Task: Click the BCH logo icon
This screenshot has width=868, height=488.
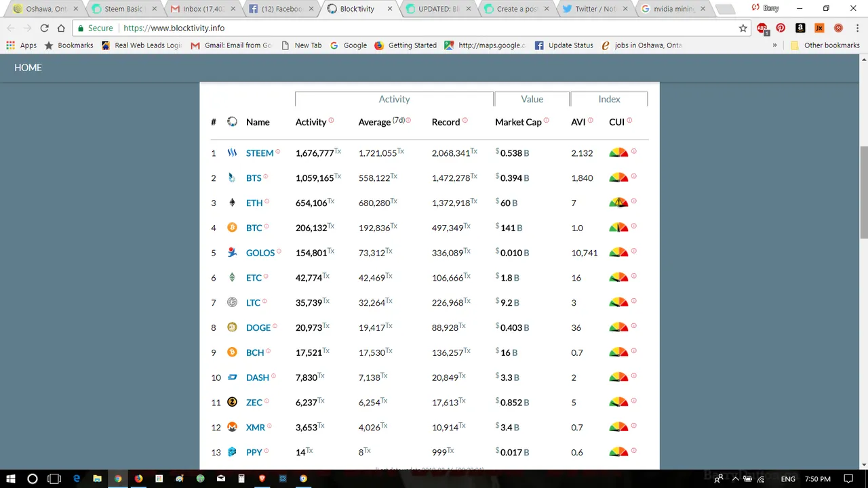Action: point(232,352)
